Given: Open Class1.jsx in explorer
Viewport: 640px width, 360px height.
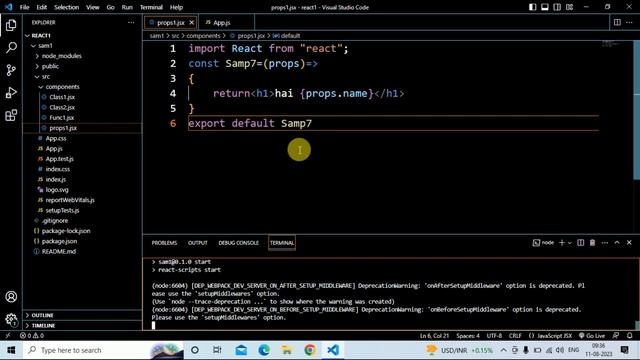Looking at the screenshot, I should pos(82,97).
